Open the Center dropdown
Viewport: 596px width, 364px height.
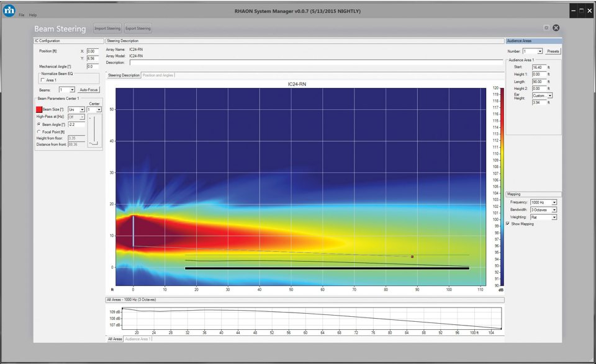tap(94, 110)
